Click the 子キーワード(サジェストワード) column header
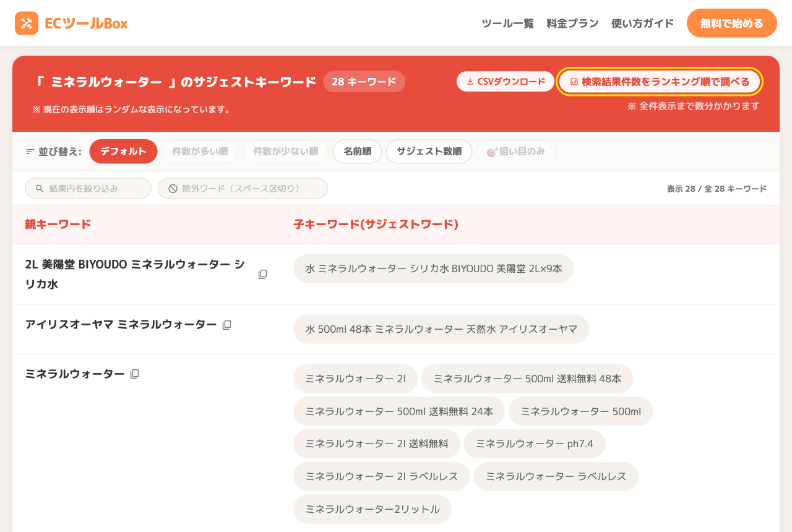Image resolution: width=792 pixels, height=532 pixels. click(376, 225)
